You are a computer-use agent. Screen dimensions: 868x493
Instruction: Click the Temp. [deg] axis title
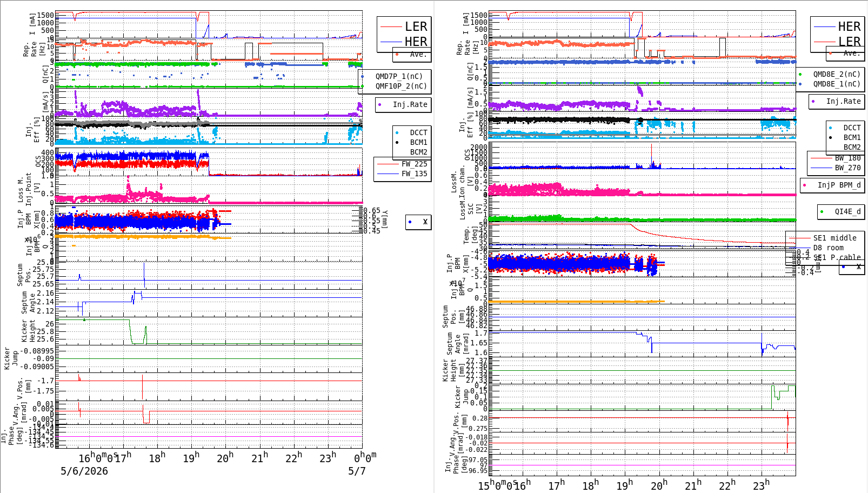point(471,235)
